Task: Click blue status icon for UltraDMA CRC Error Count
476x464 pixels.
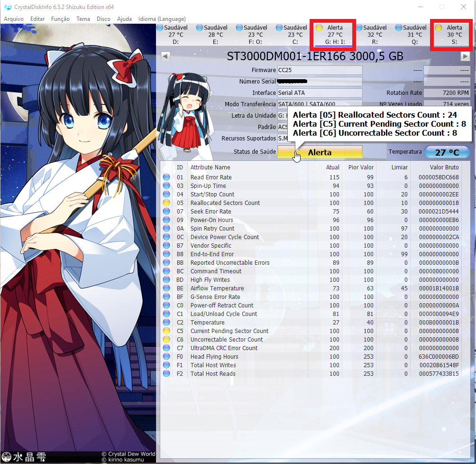Action: 166,348
